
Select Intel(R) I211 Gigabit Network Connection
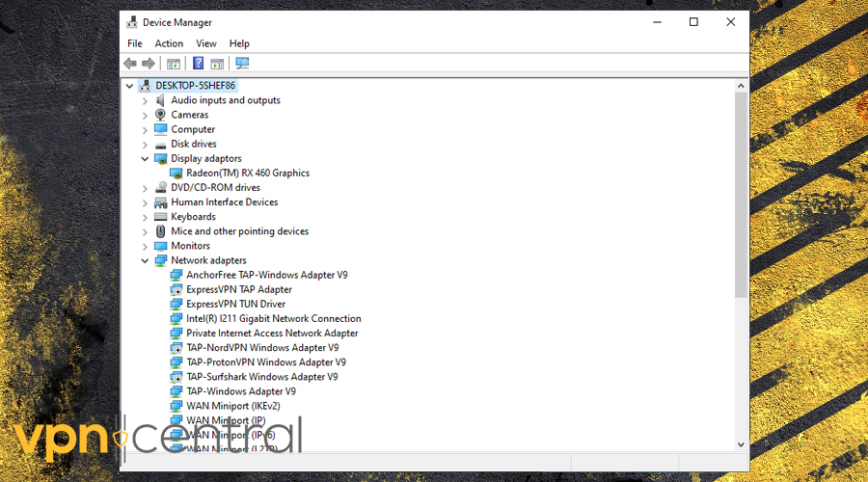pos(274,319)
